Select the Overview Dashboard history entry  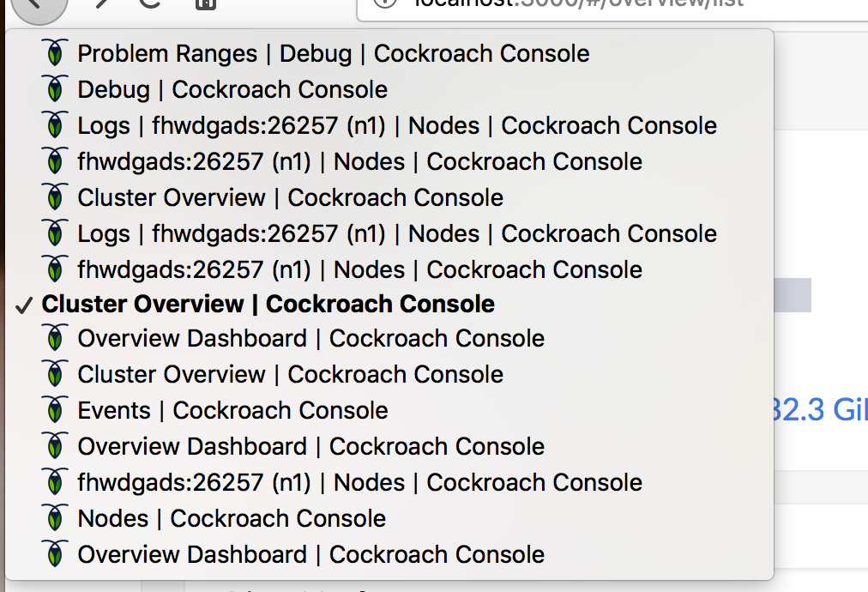[310, 338]
